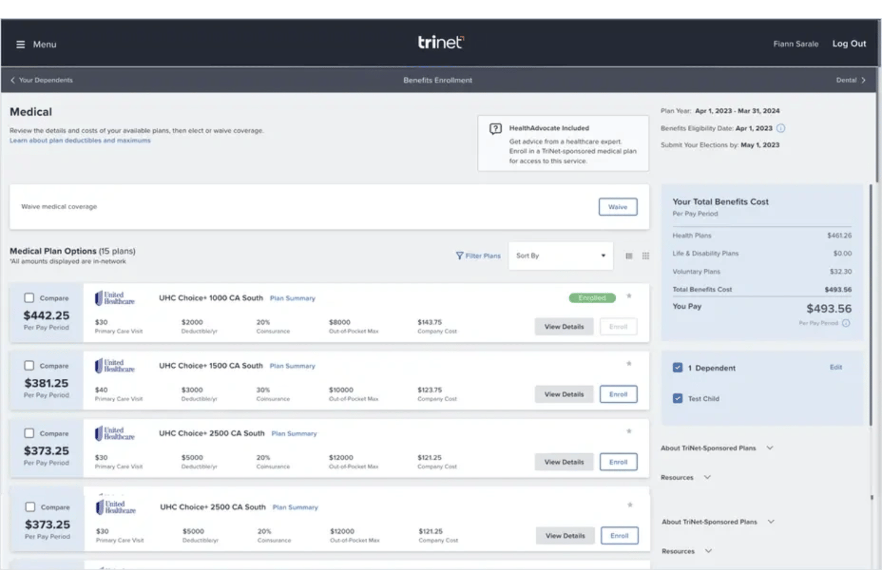The image size is (882, 588).
Task: Star the $373.25 plan above the last card
Action: [629, 431]
